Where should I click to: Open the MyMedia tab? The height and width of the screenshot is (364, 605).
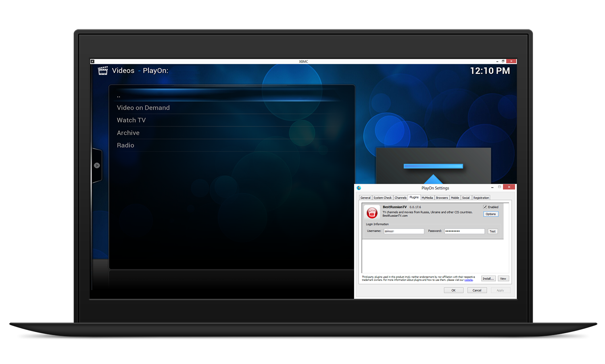(x=427, y=198)
